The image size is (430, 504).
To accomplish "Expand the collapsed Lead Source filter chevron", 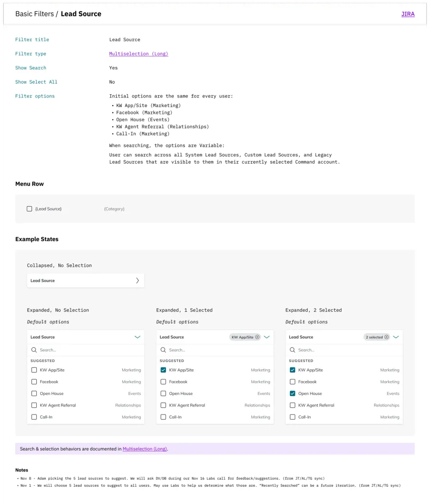I will pos(138,281).
